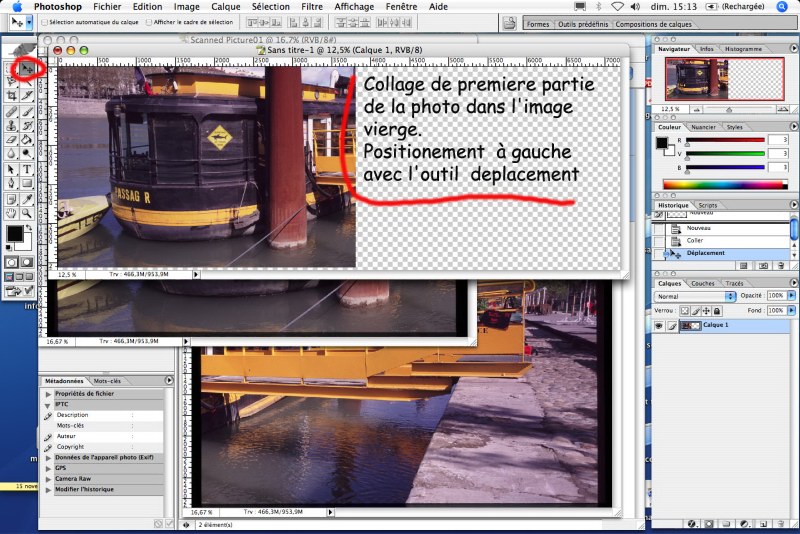Viewport: 800px width, 534px height.
Task: Select the Move tool in toolbox
Action: [x=27, y=68]
